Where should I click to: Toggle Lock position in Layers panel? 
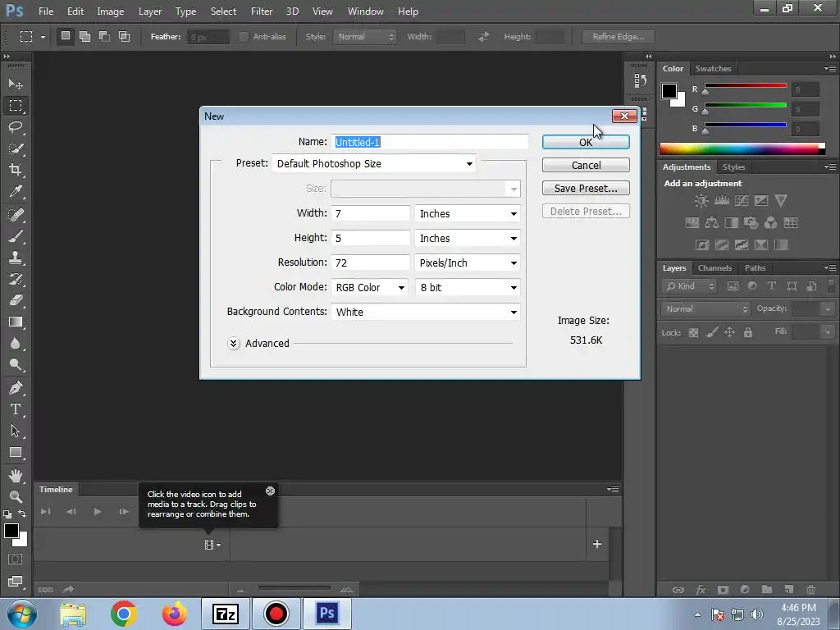click(729, 333)
